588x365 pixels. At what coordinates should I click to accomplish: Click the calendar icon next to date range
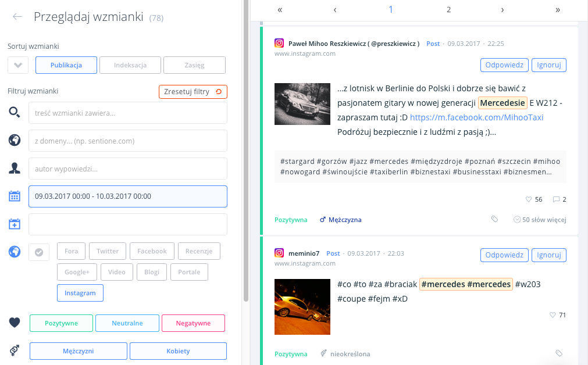pos(15,196)
